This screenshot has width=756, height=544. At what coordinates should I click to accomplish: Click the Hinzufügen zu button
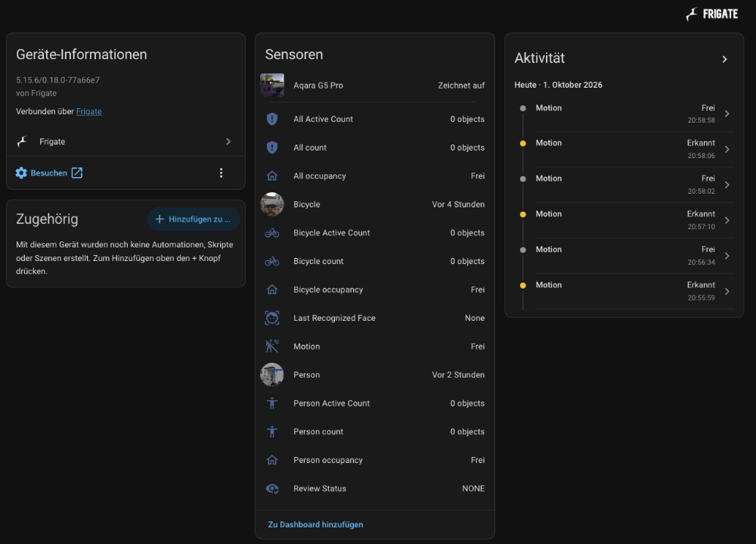tap(194, 219)
